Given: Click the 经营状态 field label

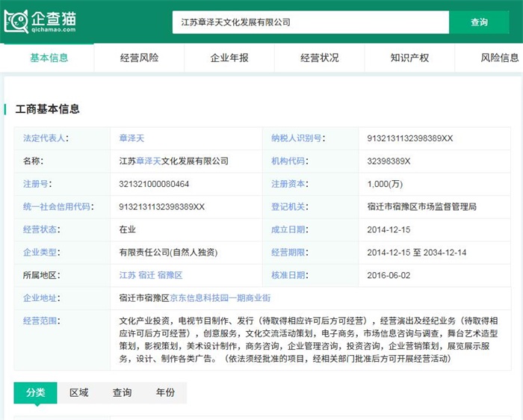Looking at the screenshot, I should click(x=41, y=229).
